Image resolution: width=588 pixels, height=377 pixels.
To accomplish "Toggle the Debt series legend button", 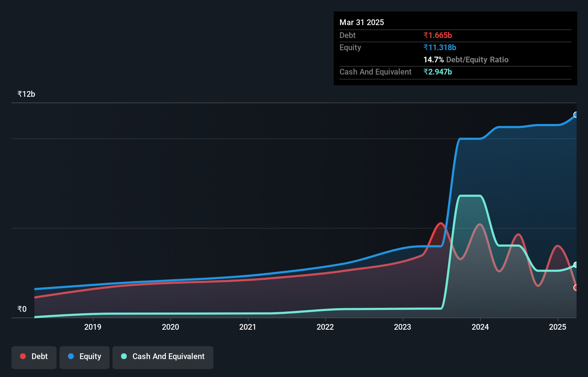I will [x=34, y=357].
